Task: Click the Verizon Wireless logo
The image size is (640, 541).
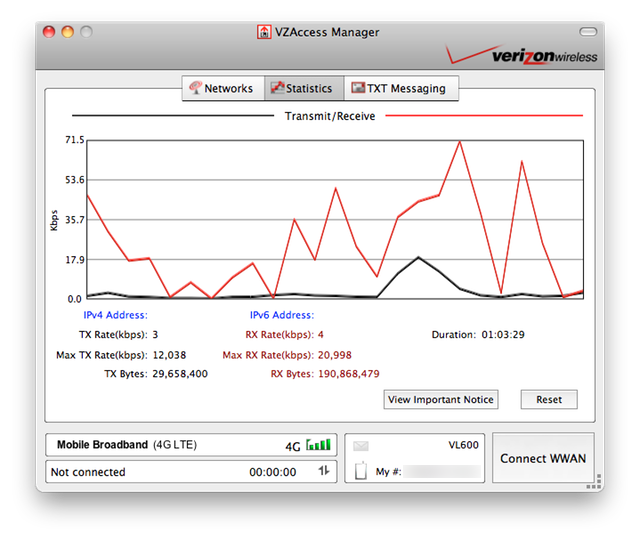Action: click(521, 55)
